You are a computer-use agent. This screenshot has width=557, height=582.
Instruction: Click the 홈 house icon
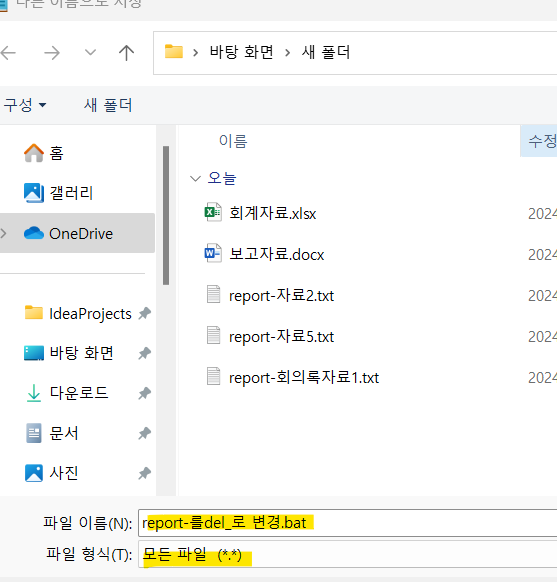(x=34, y=153)
